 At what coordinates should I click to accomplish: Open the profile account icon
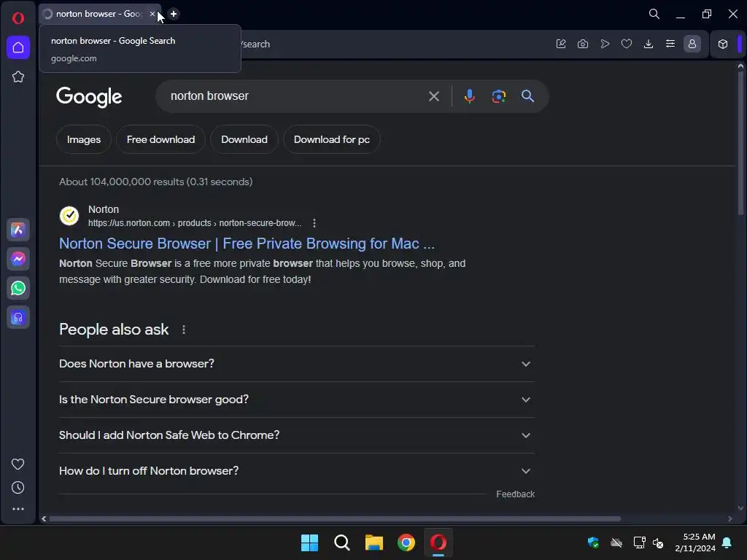(692, 44)
